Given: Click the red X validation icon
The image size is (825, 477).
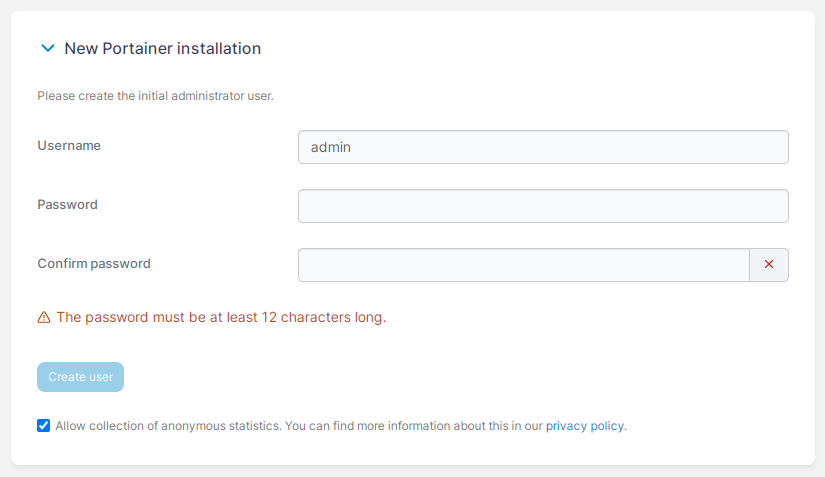Looking at the screenshot, I should (x=769, y=265).
